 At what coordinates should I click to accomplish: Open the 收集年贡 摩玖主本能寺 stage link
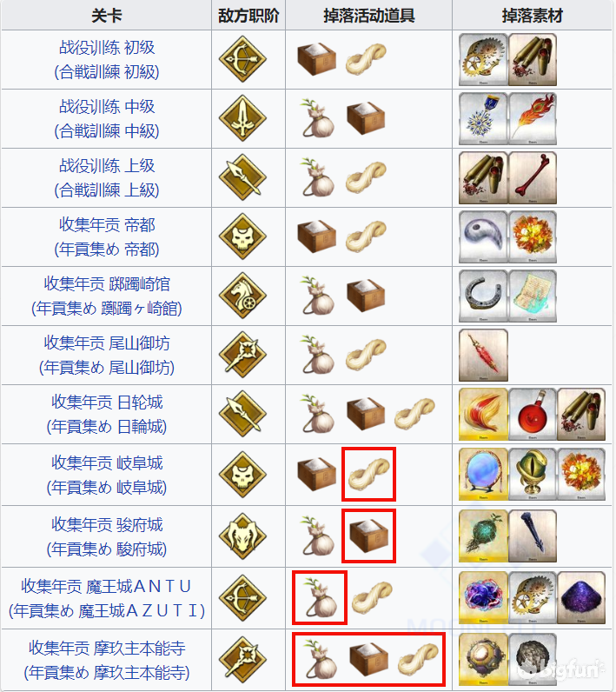pos(107,660)
